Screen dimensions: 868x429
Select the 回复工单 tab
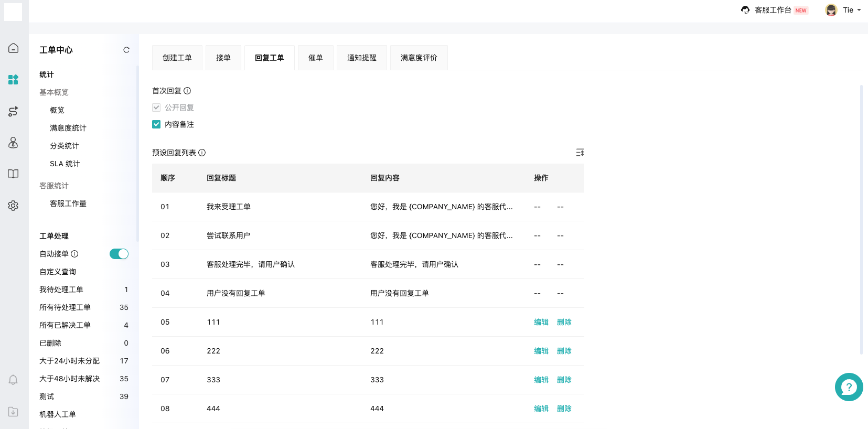[x=270, y=58]
